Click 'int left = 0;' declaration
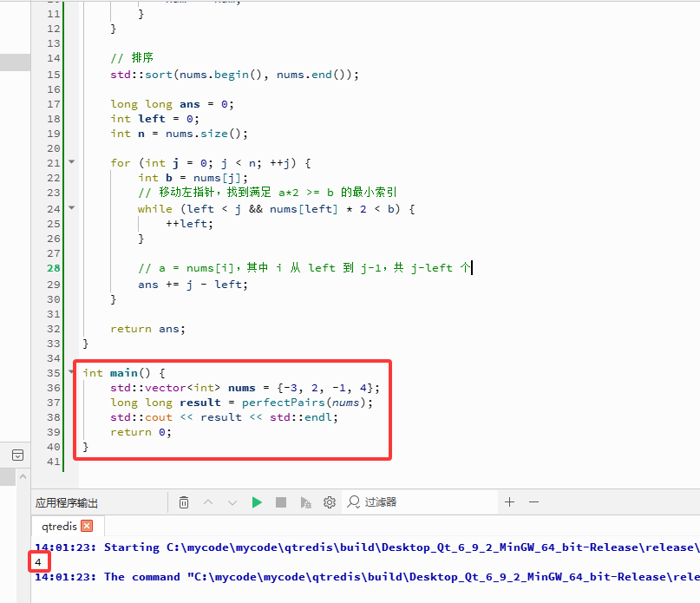 [x=154, y=119]
